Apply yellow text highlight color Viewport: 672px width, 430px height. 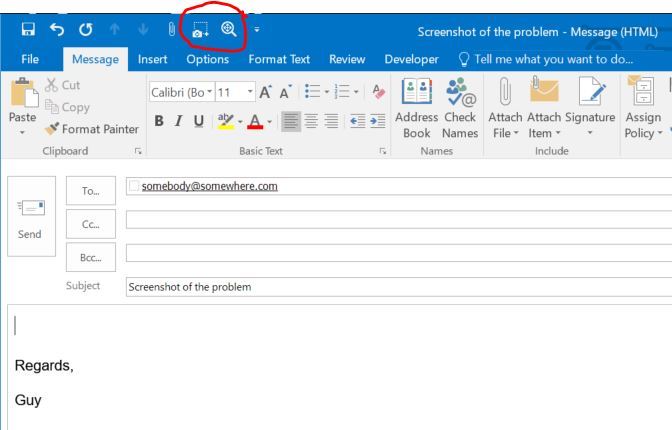tap(225, 121)
